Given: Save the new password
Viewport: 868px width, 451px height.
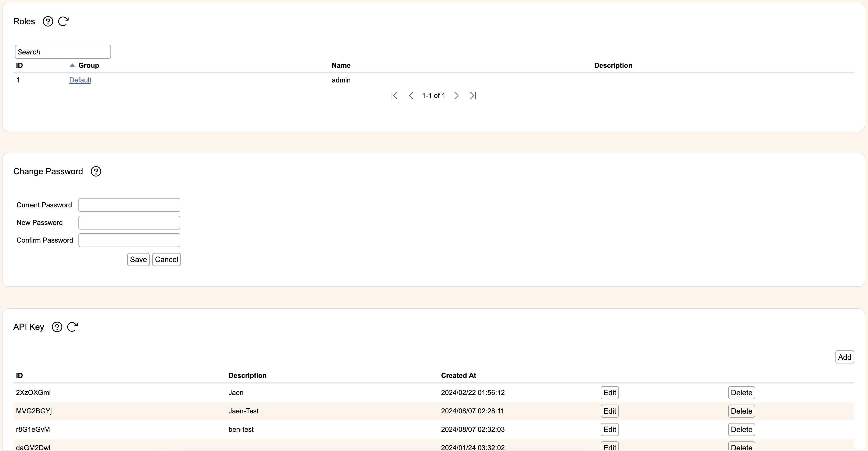Looking at the screenshot, I should 138,260.
